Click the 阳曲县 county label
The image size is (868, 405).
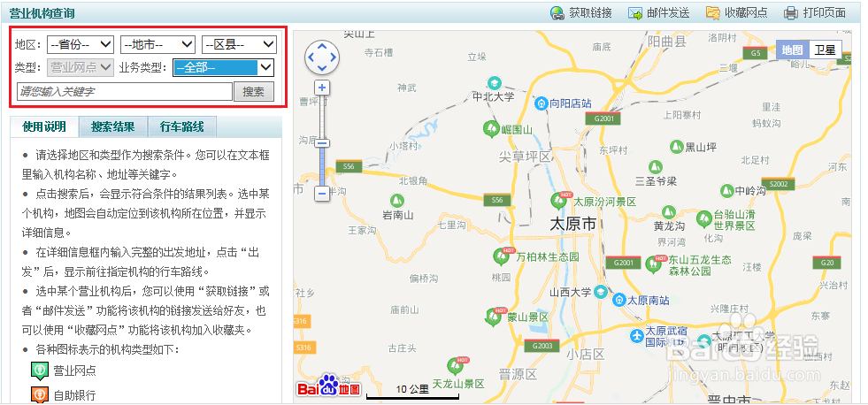tap(666, 41)
